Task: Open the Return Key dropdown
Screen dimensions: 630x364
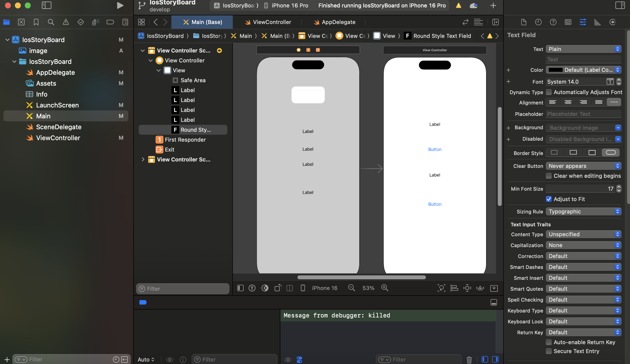Action: pyautogui.click(x=583, y=332)
